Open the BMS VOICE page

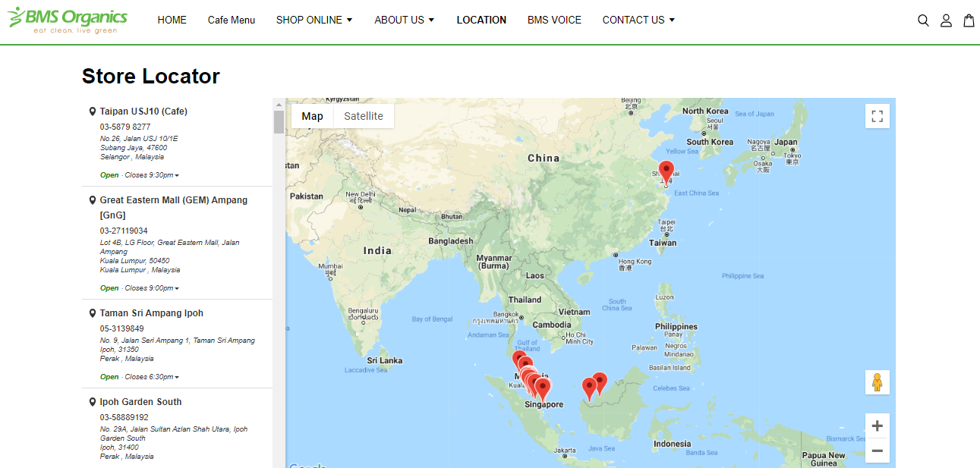click(554, 20)
